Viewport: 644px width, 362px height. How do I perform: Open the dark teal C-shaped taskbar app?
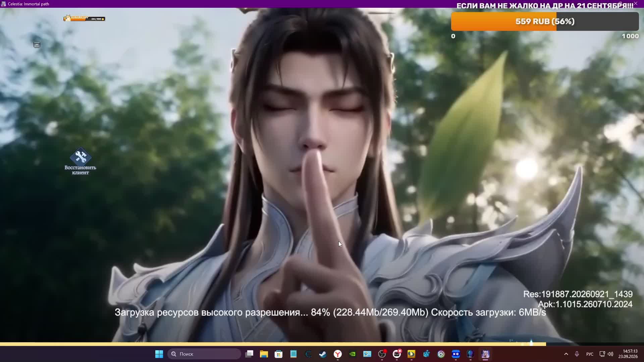(x=308, y=354)
